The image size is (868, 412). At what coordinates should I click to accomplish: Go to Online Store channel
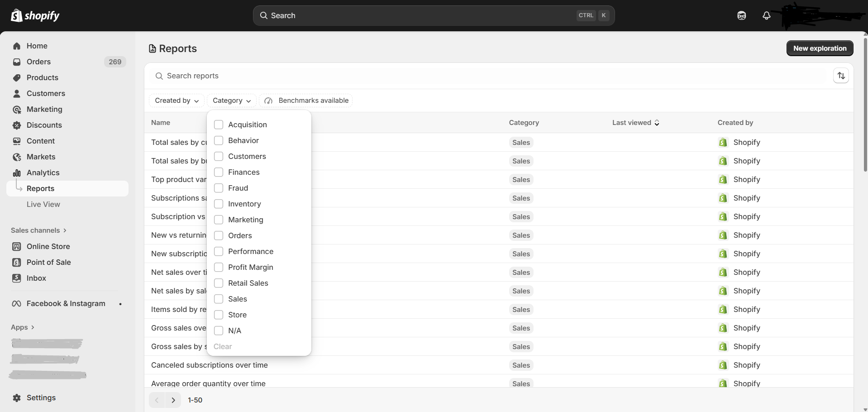(48, 246)
